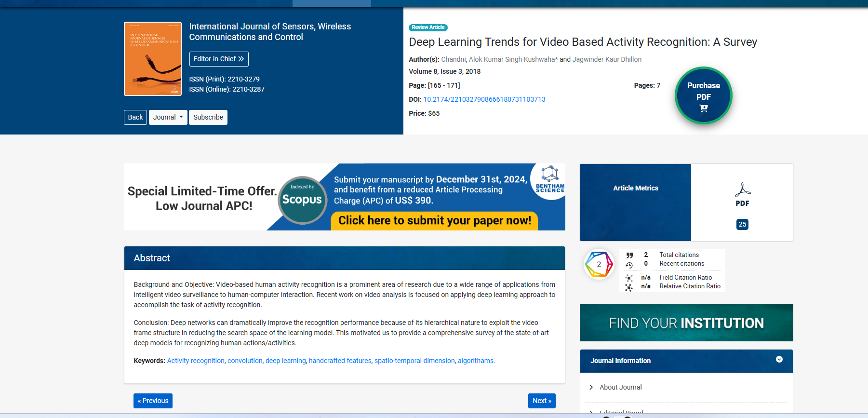Click the Find Your Institution banner

point(686,323)
